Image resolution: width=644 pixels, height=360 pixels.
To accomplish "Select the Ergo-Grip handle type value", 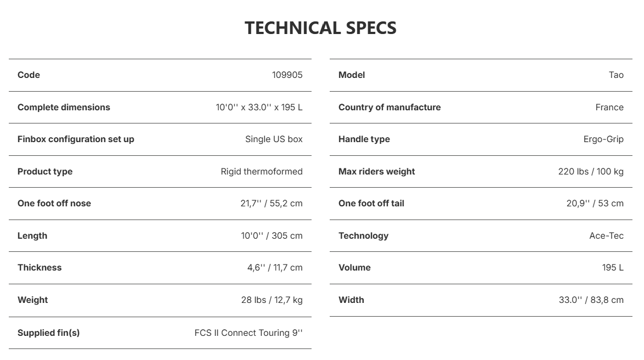I will pyautogui.click(x=603, y=139).
